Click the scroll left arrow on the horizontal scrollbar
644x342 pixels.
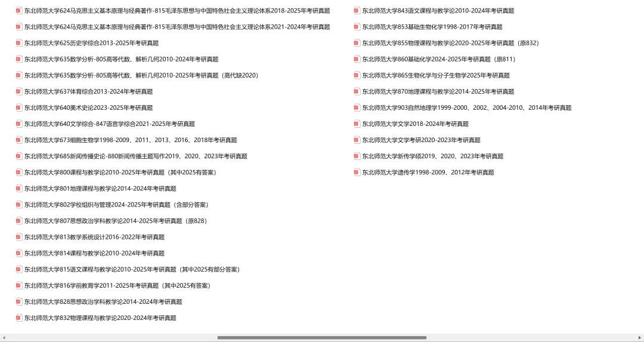(x=4, y=338)
